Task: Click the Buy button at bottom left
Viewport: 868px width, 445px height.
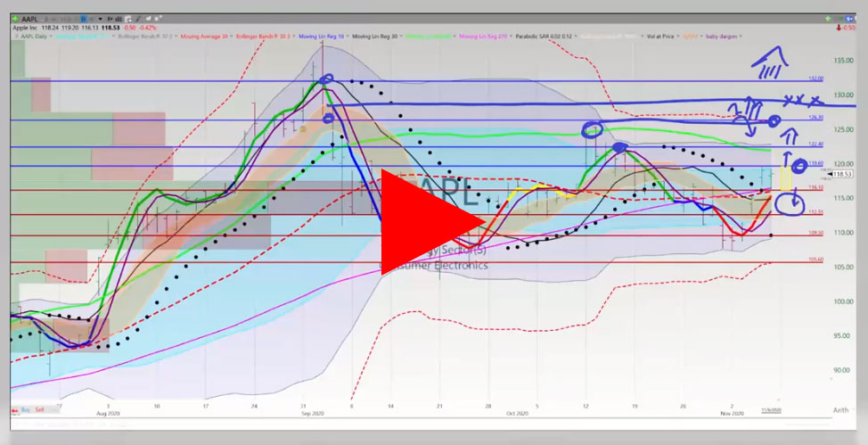Action: [x=26, y=410]
